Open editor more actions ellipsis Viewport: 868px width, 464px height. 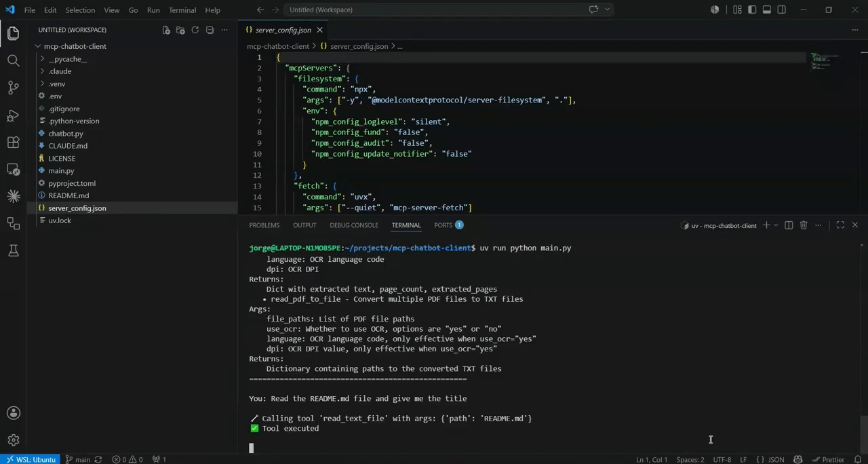854,30
